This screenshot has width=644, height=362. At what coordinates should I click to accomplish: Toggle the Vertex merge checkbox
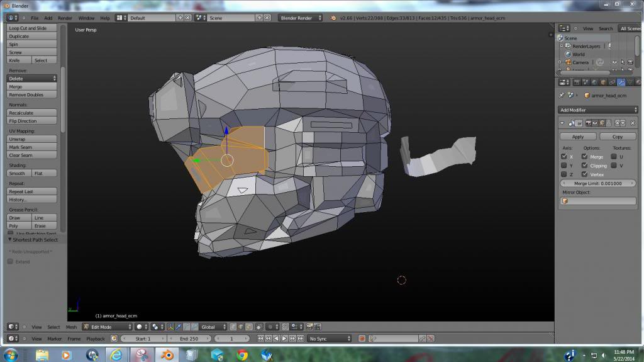point(585,174)
